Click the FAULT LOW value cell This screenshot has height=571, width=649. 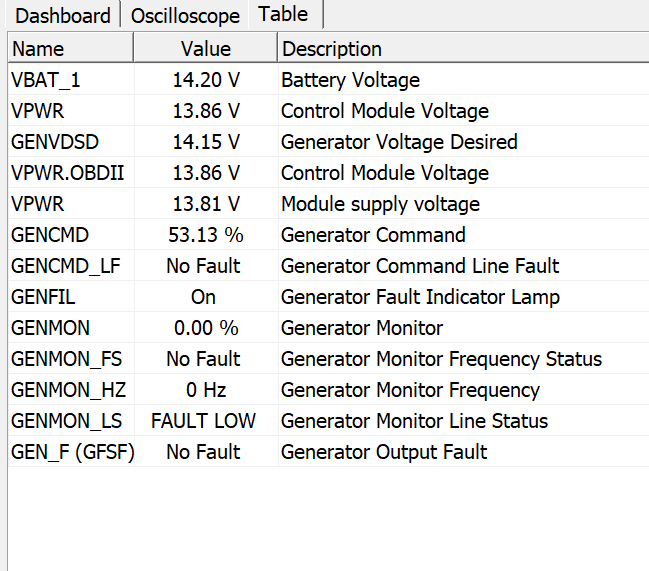pyautogui.click(x=204, y=421)
